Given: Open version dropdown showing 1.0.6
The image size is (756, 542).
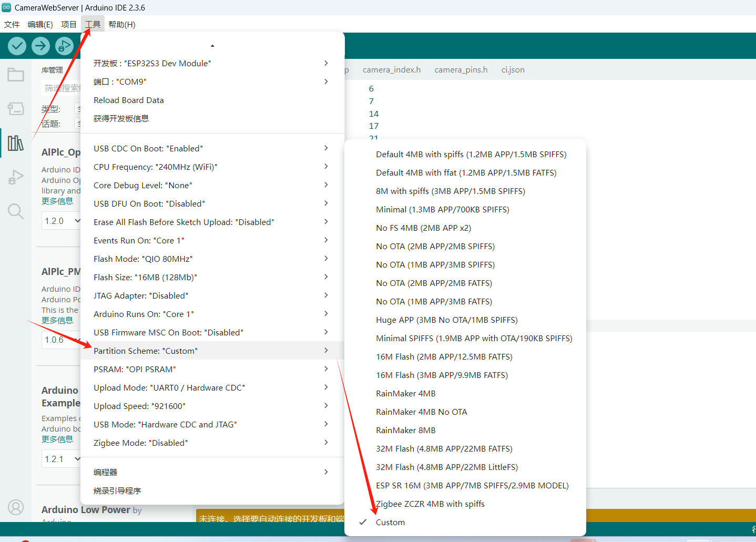Looking at the screenshot, I should coord(62,340).
